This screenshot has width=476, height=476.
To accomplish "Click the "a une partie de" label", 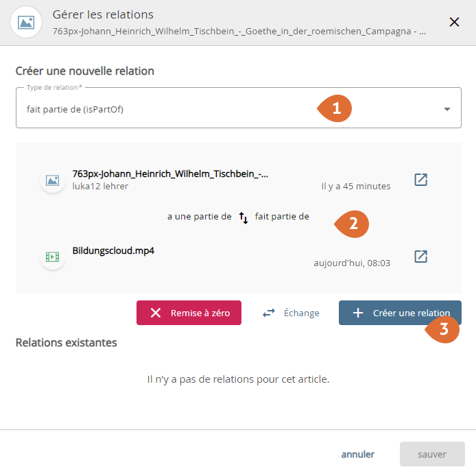I will (x=199, y=217).
